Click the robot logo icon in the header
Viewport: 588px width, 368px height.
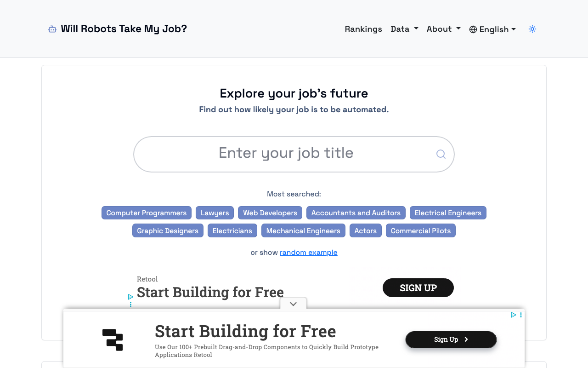(x=52, y=29)
